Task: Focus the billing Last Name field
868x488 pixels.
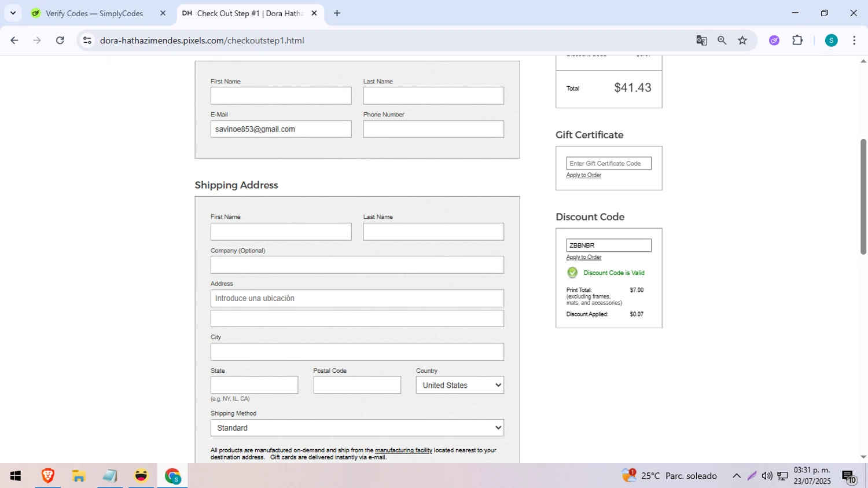Action: point(433,96)
